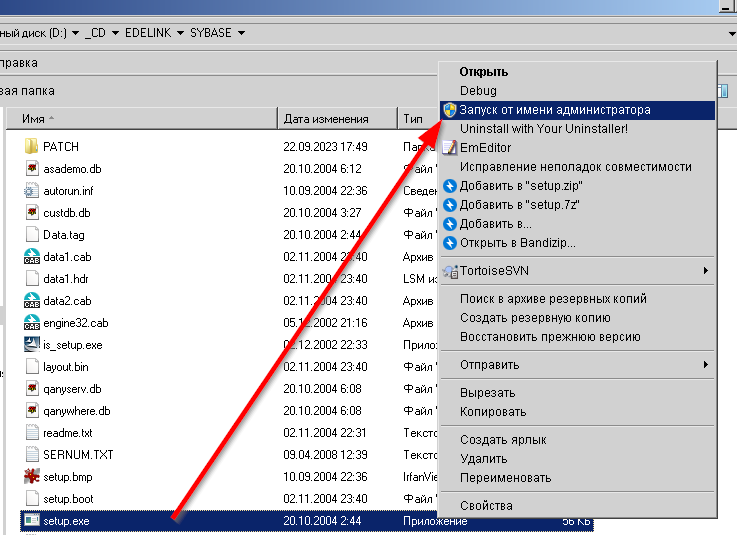Open dropdown arrow after SYBASE in address bar
This screenshot has width=737, height=535.
pos(240,33)
